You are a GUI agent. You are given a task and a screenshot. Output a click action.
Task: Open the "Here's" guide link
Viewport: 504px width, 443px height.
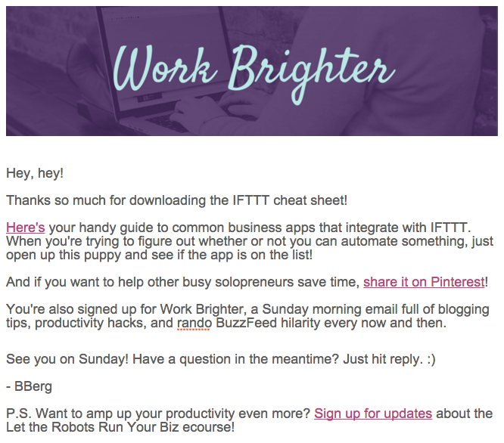(x=26, y=228)
